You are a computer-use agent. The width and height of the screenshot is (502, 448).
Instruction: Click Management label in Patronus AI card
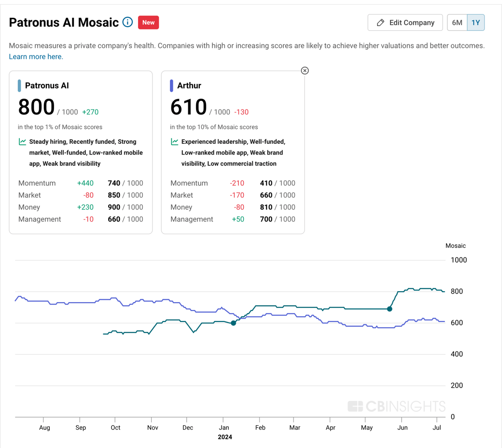(x=40, y=219)
